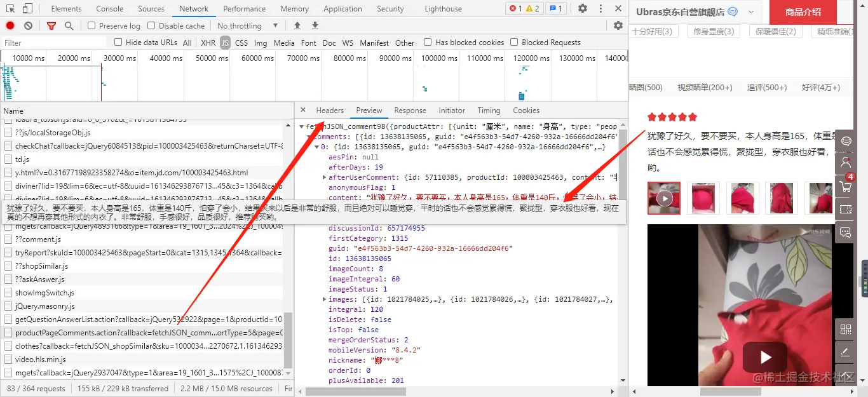Open the feedback pencil sidebar icon

coord(845,352)
